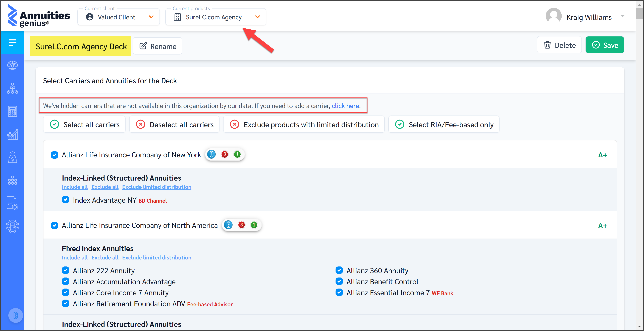The height and width of the screenshot is (331, 644).
Task: Click the A+ rating for Allianz New York
Action: tap(603, 155)
